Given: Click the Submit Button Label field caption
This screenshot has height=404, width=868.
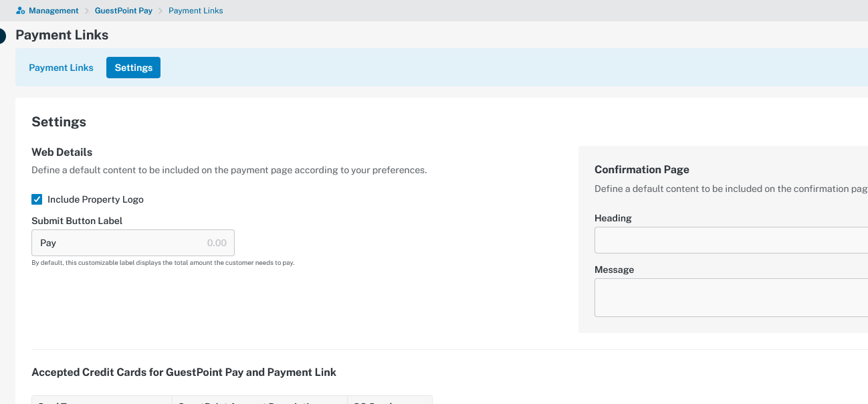Looking at the screenshot, I should (x=77, y=221).
